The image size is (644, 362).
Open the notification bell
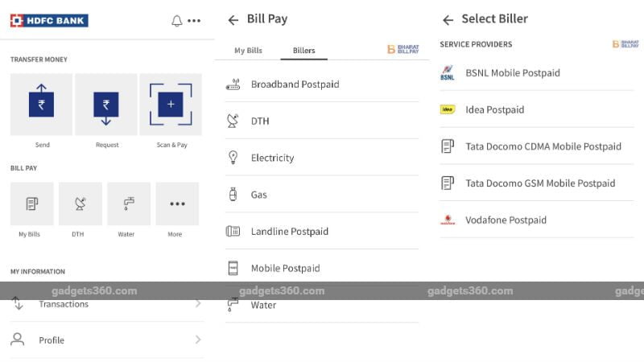tap(177, 21)
